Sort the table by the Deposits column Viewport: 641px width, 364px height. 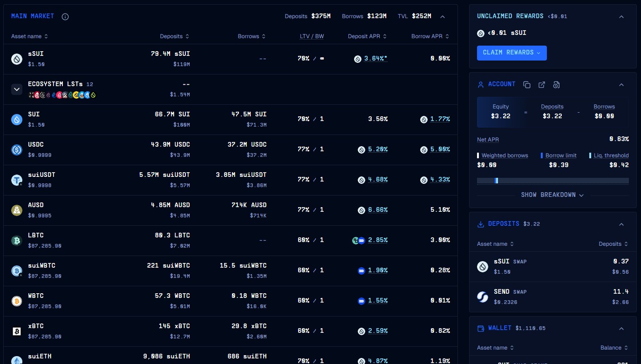coord(174,36)
